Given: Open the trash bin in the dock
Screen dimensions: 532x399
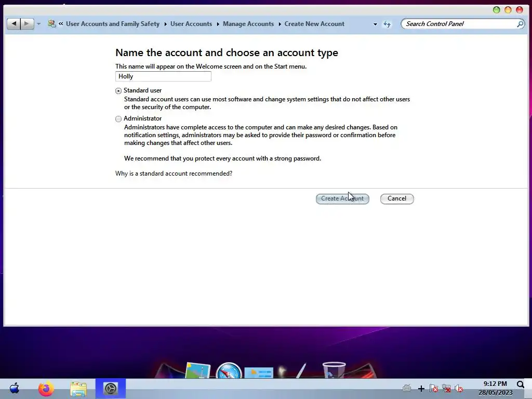Looking at the screenshot, I should coord(334,370).
